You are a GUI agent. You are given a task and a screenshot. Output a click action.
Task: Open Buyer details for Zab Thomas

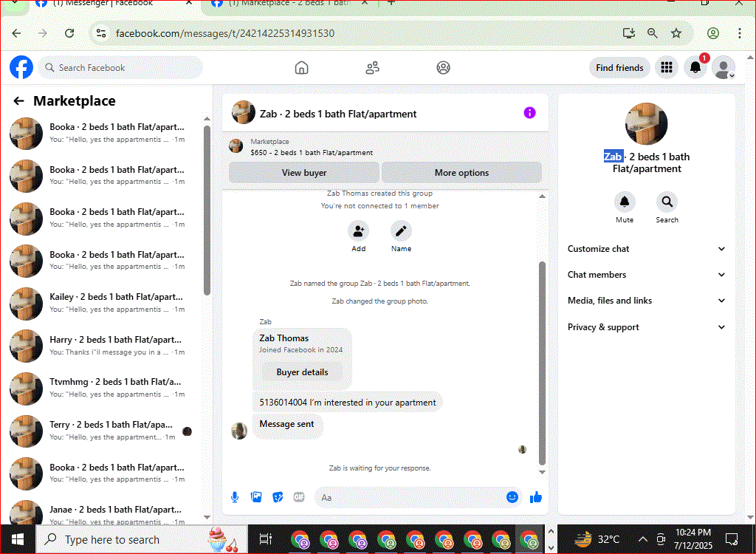(302, 372)
